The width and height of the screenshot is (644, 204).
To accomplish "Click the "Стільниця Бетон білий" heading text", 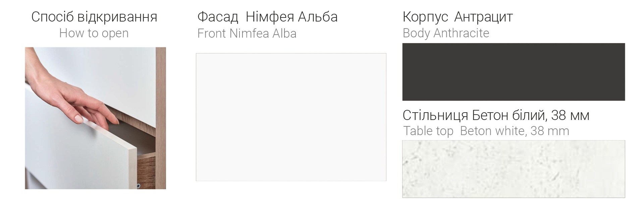I will [x=474, y=116].
